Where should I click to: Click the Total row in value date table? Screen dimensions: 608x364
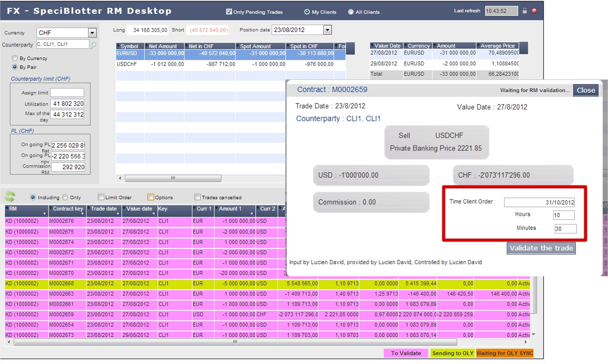click(x=445, y=74)
